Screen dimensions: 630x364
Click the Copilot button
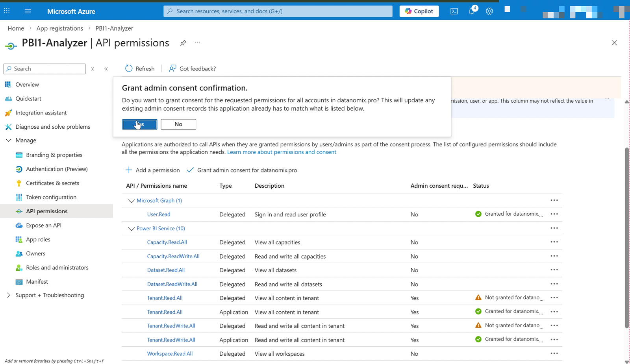click(x=419, y=11)
